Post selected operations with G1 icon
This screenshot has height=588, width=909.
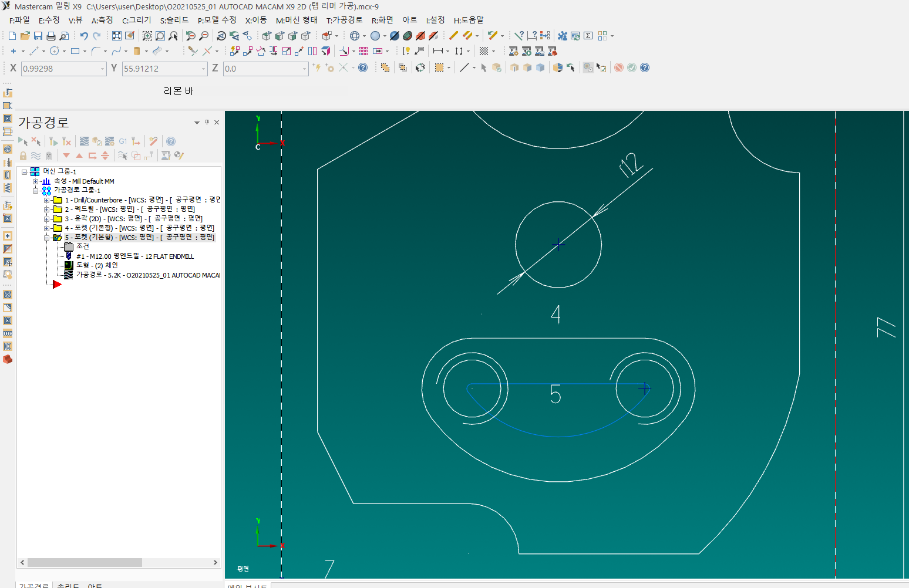pyautogui.click(x=123, y=141)
